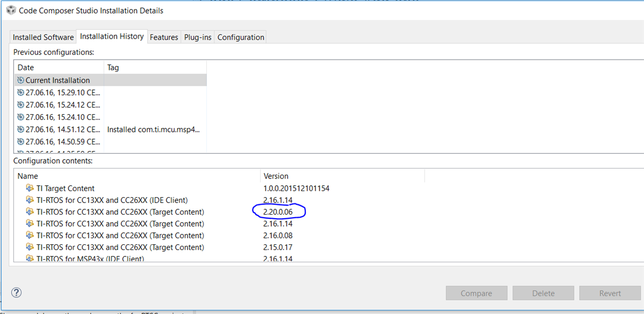Screen dimensions: 644x314
Task: Click the Name column header
Action: click(137, 176)
